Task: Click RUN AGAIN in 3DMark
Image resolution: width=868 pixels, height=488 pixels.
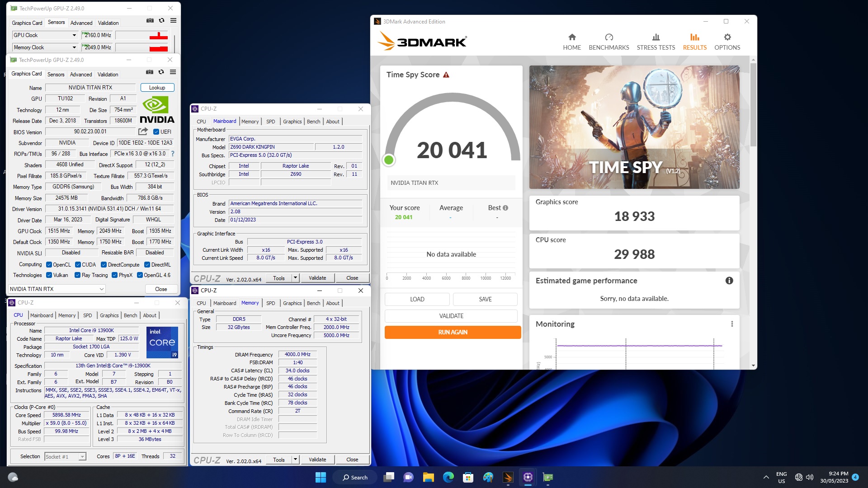Action: point(453,332)
